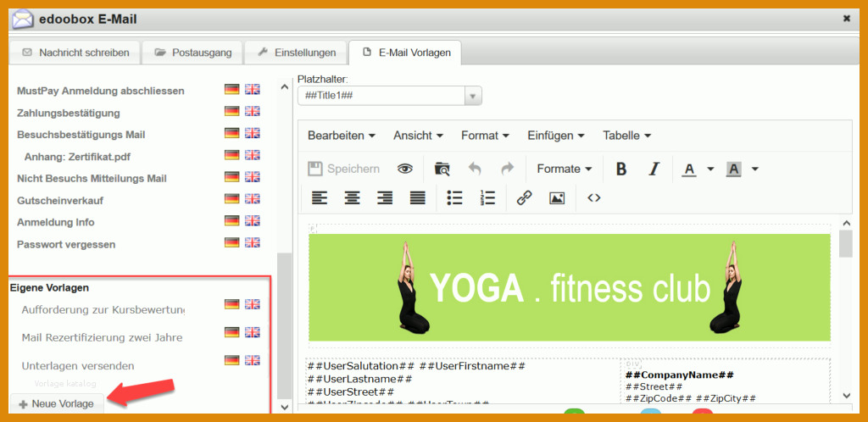Select English flag for Zahlungsbestätigung
This screenshot has height=422, width=868.
click(252, 111)
